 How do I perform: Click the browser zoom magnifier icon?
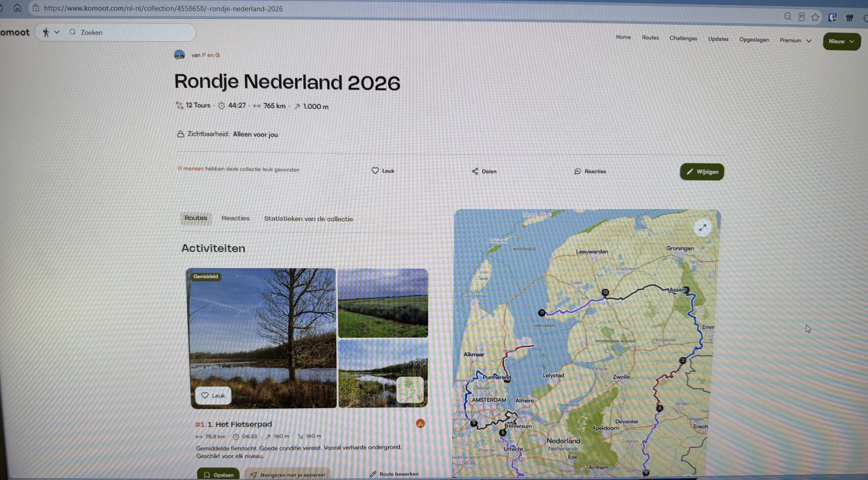[x=787, y=16]
